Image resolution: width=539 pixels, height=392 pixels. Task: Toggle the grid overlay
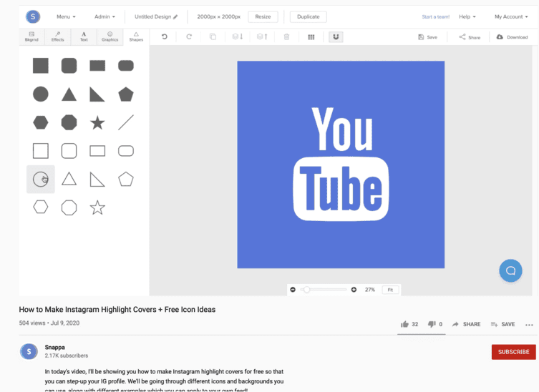coord(311,37)
